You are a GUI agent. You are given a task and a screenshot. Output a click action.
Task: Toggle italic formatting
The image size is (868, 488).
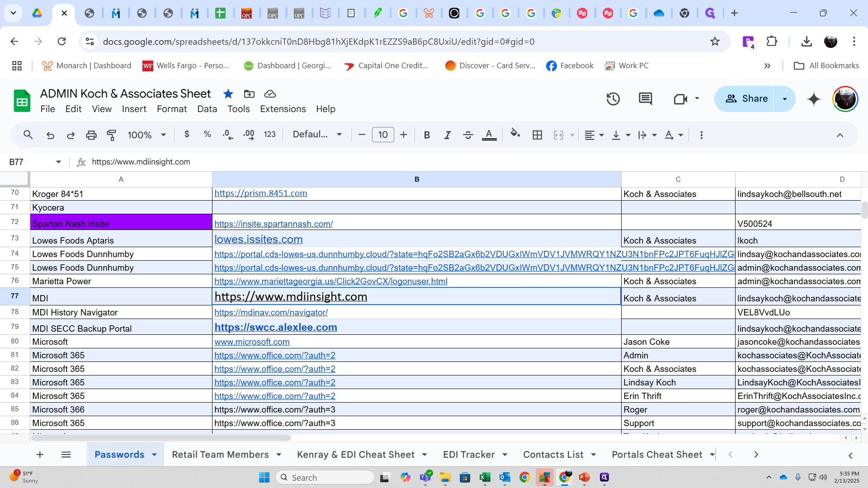(x=448, y=135)
